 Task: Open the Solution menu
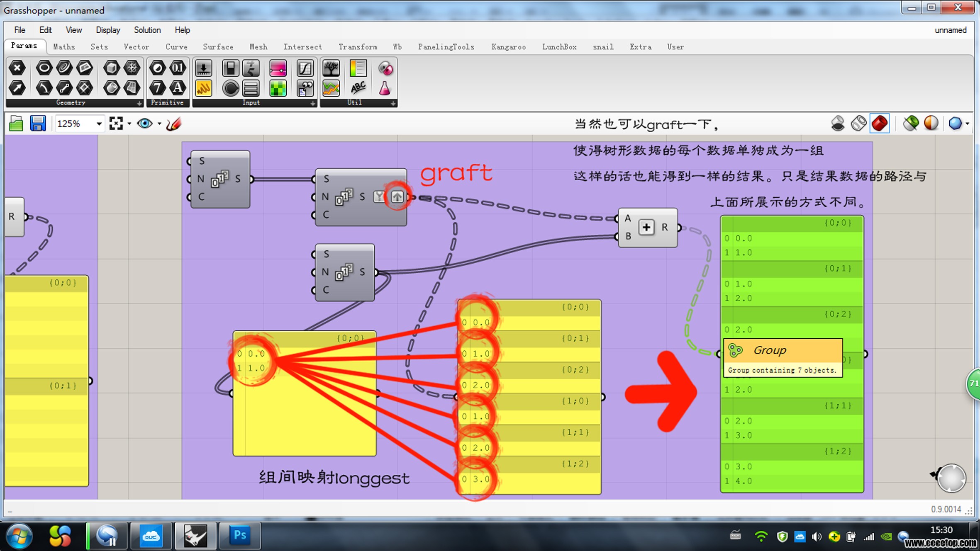pyautogui.click(x=147, y=30)
